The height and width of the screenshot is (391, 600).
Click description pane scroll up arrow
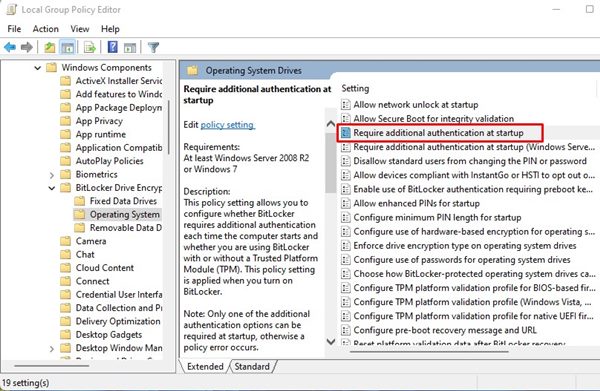tap(331, 124)
